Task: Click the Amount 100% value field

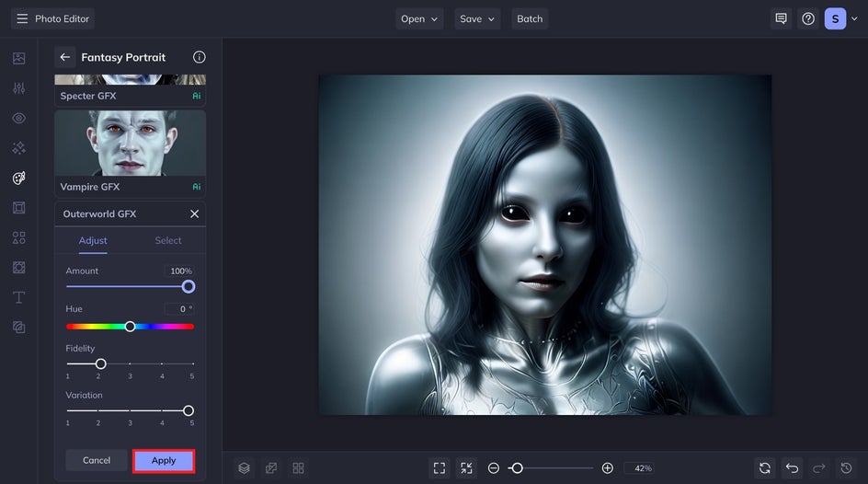Action: [179, 271]
